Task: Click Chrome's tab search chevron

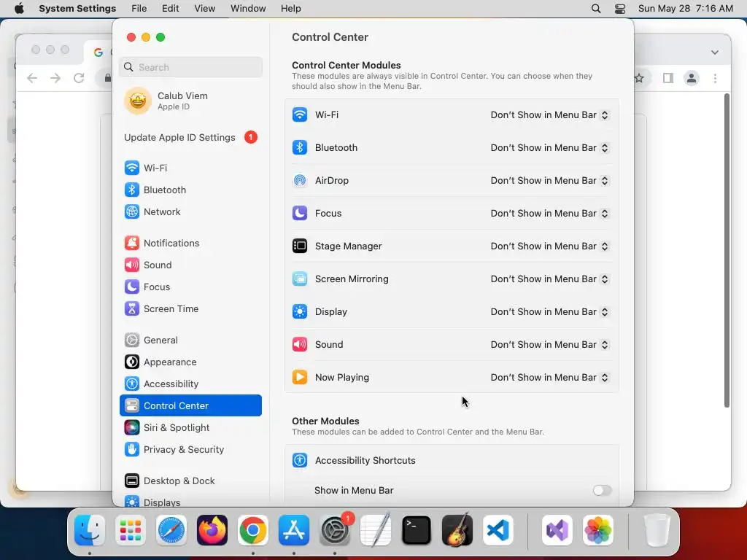Action: pyautogui.click(x=715, y=52)
